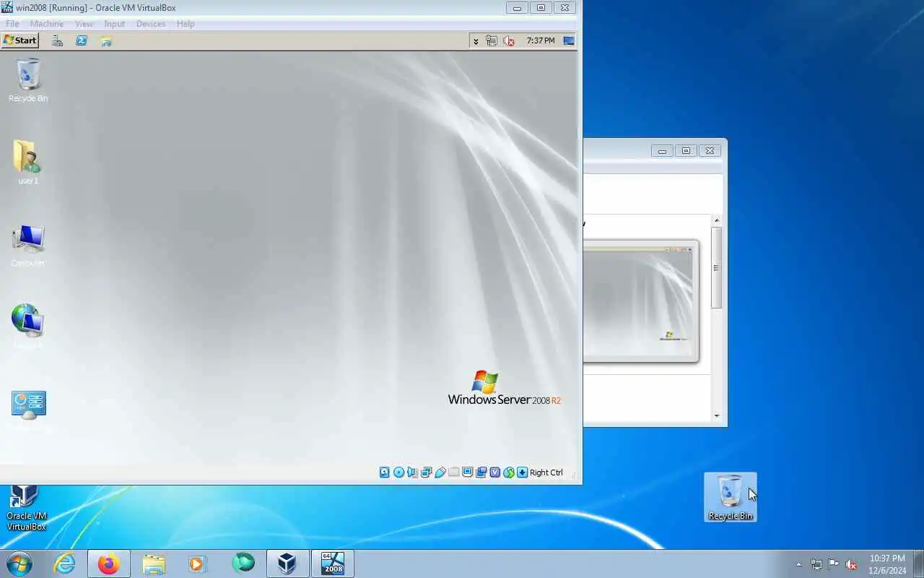
Task: Launch PowerShell from guest taskbar
Action: 82,41
